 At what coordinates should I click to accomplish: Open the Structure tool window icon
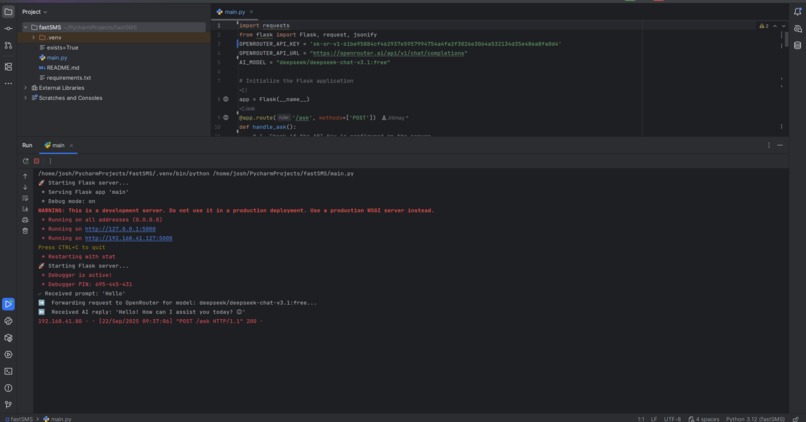click(x=8, y=67)
